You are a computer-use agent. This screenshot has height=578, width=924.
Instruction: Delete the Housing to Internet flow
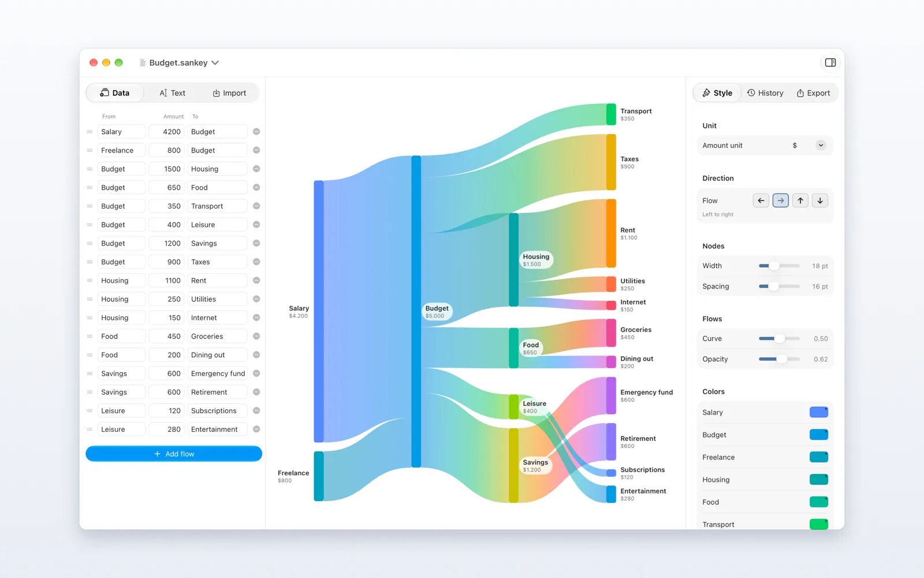click(256, 317)
